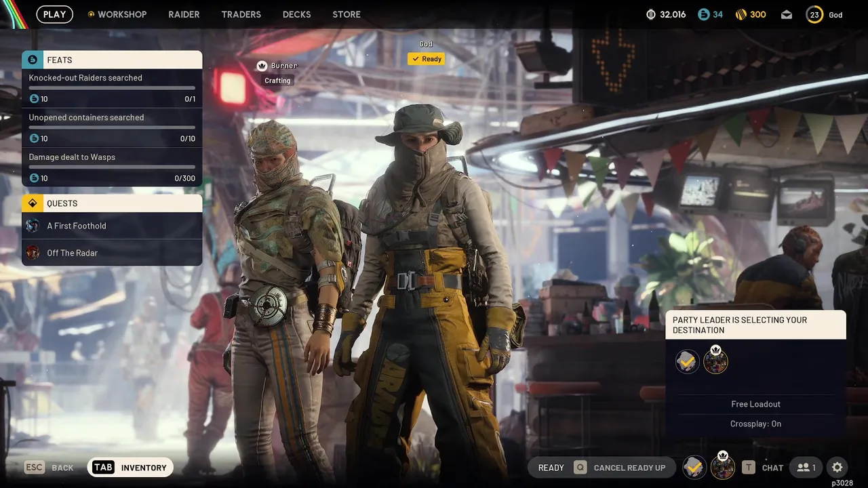Screen dimensions: 868x488
Task: Click the WORKSHOP notification dot
Action: [x=91, y=14]
